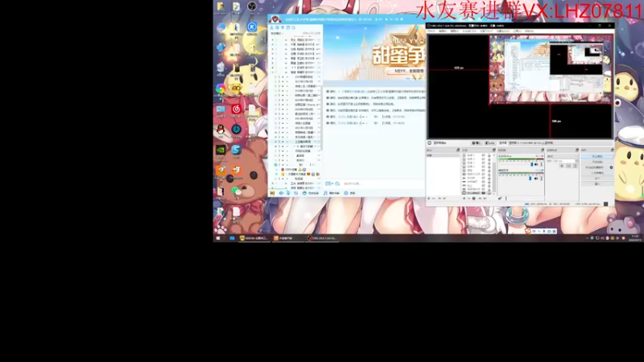Open the Help menu in OBS
644x362 pixels.
pos(530,31)
